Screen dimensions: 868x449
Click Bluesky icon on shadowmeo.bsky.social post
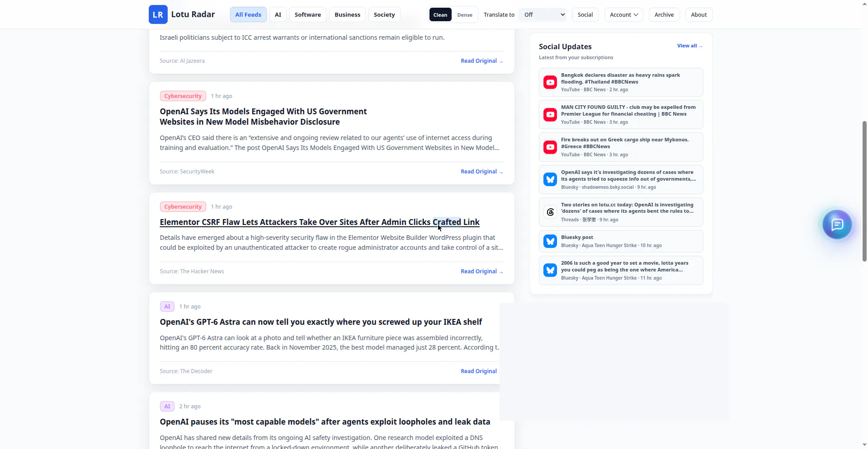550,180
